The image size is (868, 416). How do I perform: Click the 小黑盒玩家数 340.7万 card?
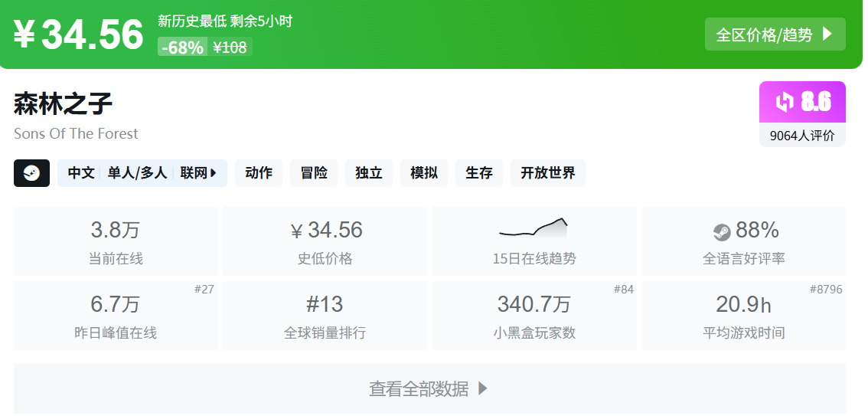534,316
